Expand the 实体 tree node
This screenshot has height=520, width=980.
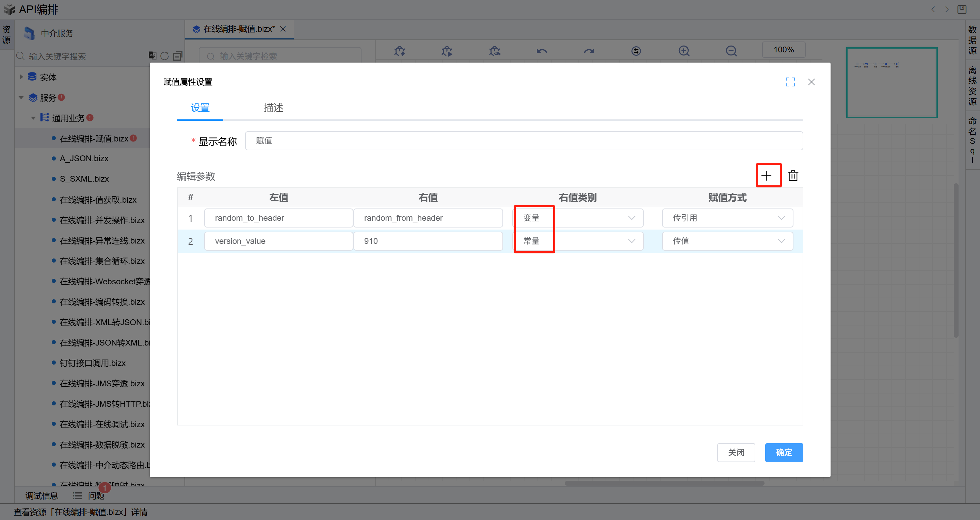(x=21, y=77)
